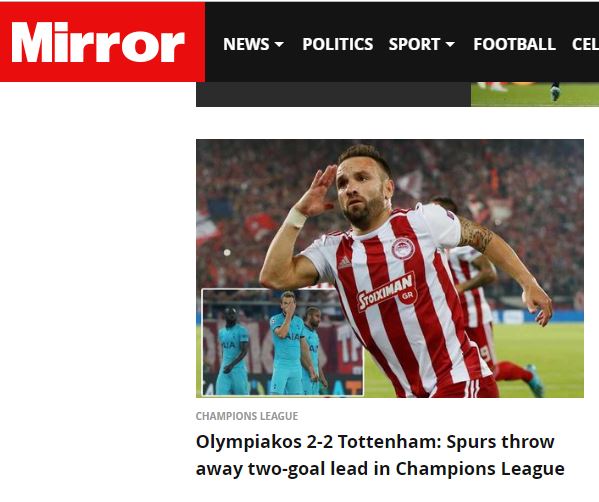Click the Mirror logo
Viewport: 599px width, 502px height.
click(98, 42)
